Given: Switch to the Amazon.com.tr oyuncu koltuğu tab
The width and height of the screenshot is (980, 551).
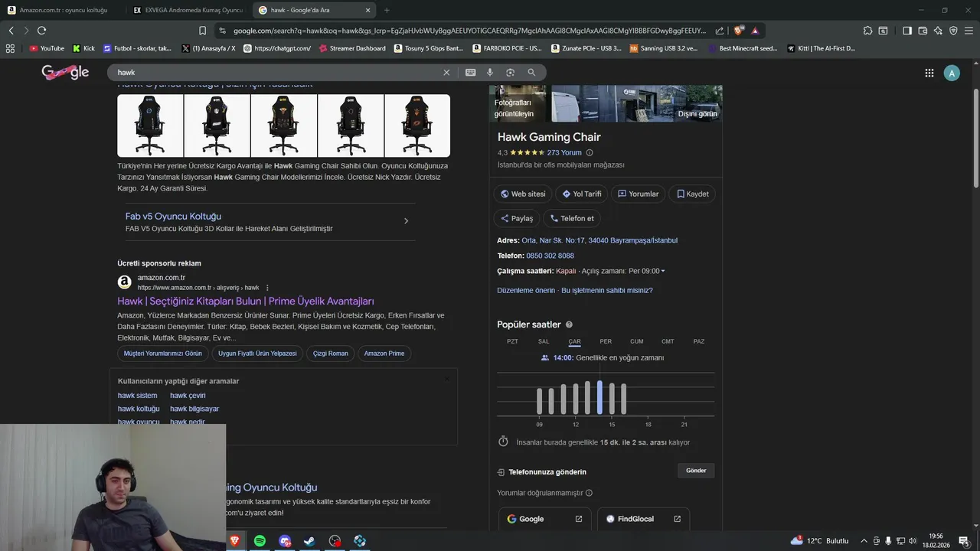Looking at the screenshot, I should tap(64, 10).
